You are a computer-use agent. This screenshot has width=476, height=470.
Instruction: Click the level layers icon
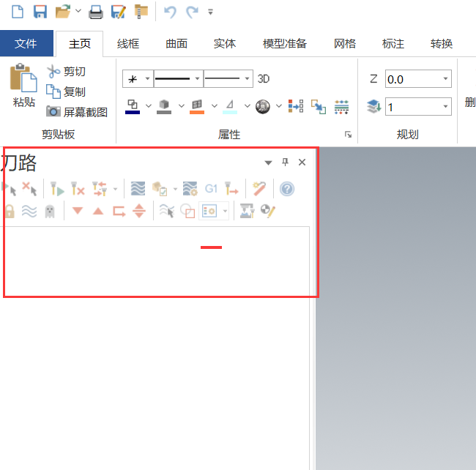click(x=373, y=106)
